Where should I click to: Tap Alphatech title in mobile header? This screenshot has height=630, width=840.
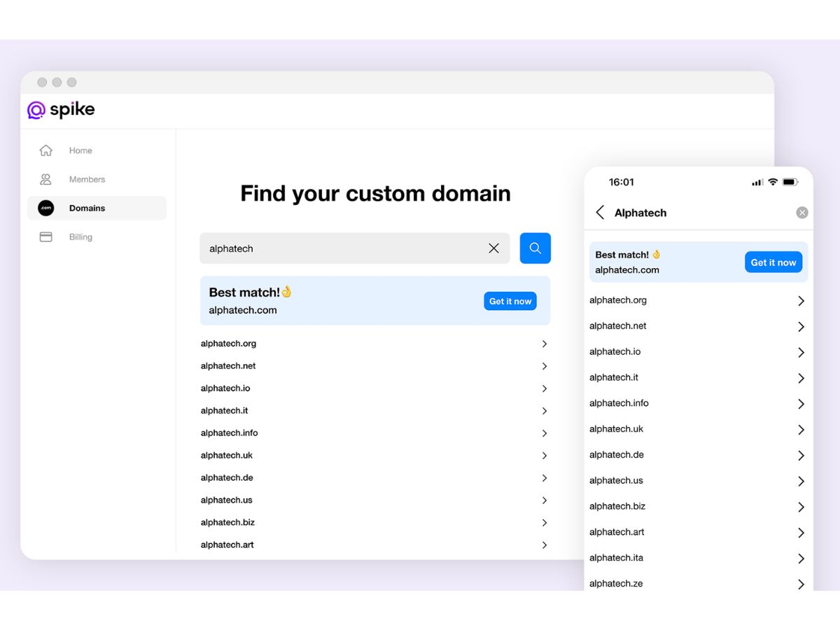click(x=640, y=213)
